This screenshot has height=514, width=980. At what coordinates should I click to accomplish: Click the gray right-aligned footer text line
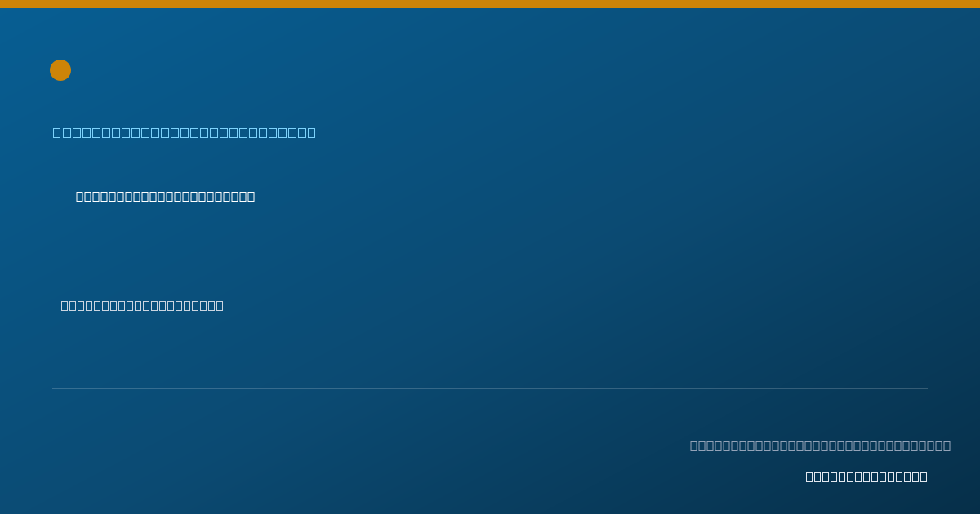point(820,445)
